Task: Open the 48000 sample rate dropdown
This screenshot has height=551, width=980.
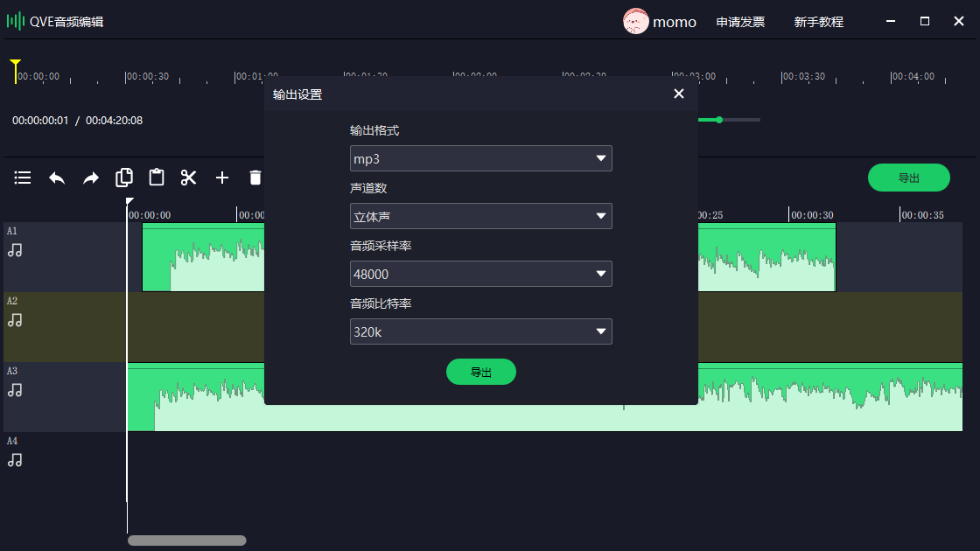Action: (x=480, y=274)
